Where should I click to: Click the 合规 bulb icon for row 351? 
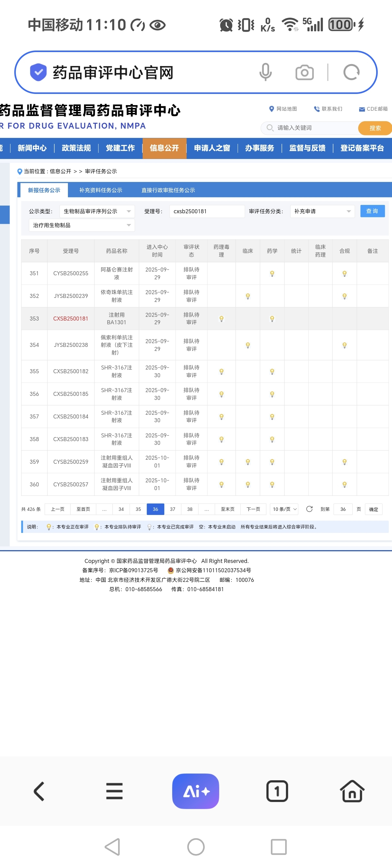tap(345, 273)
